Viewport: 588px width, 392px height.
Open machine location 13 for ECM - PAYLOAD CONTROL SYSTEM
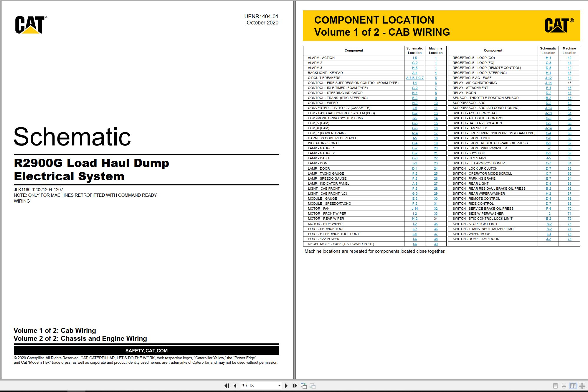436,113
